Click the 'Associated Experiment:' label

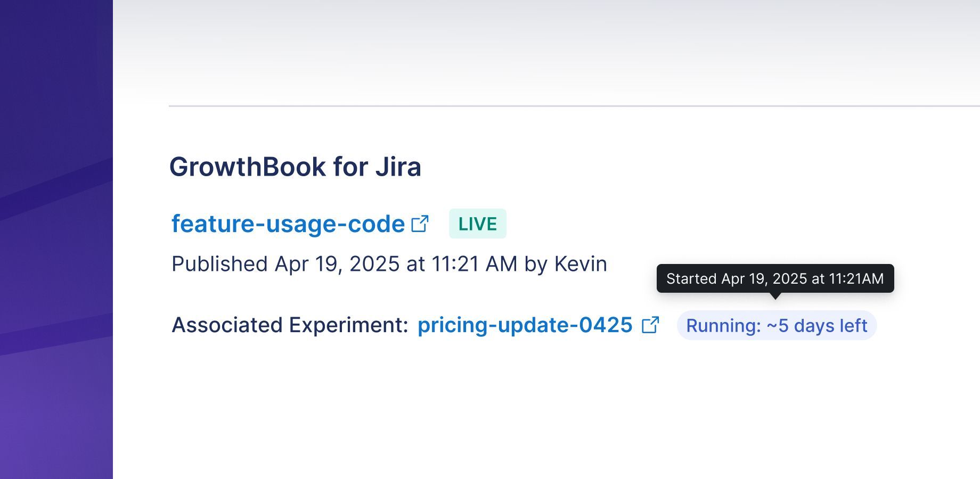pos(290,325)
